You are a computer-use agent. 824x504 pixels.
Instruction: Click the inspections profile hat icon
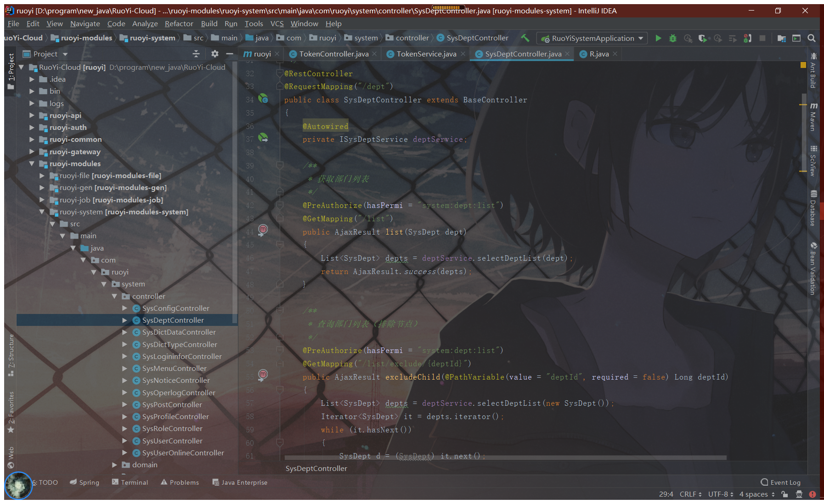click(x=799, y=494)
